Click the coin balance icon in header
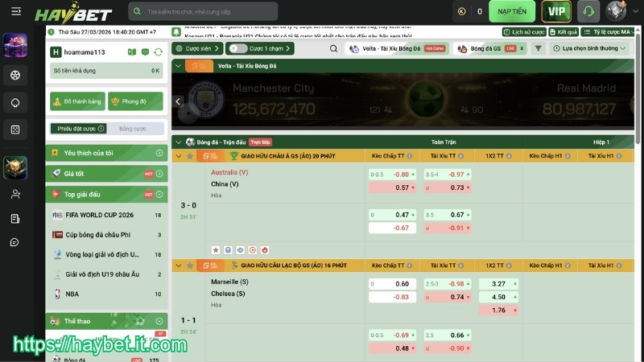Screen dimensions: 644x362 pyautogui.click(x=461, y=11)
